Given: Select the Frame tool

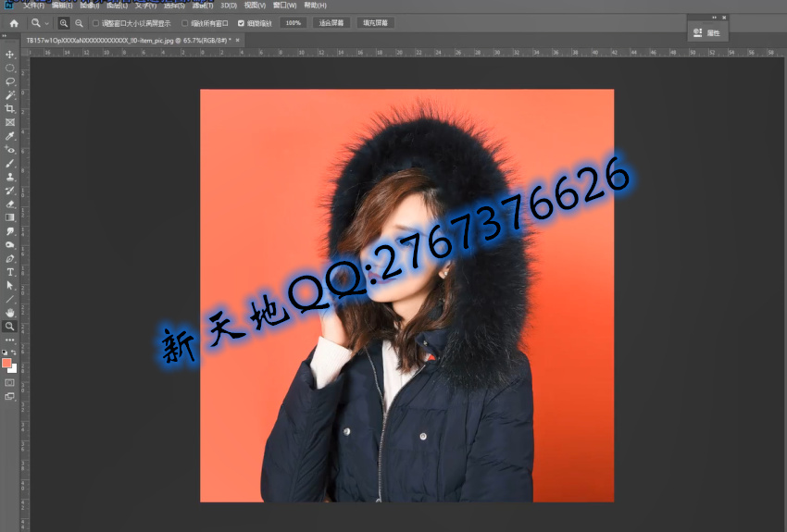Looking at the screenshot, I should click(9, 122).
